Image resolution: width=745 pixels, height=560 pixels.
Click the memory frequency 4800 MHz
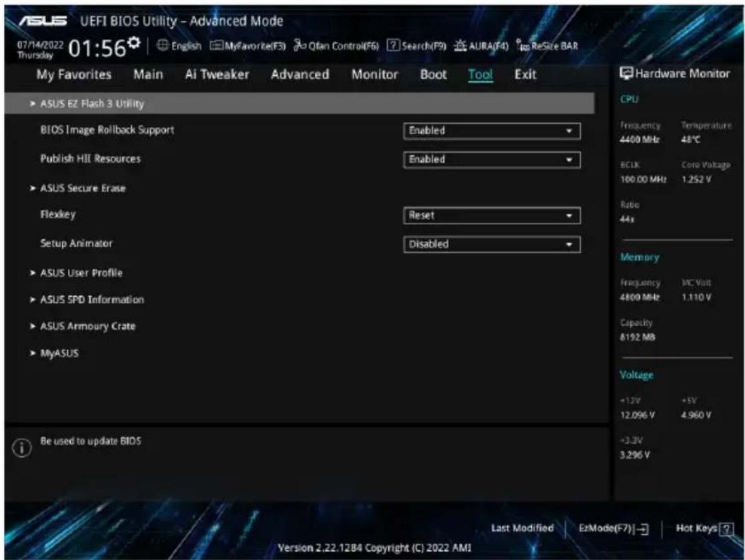click(640, 297)
